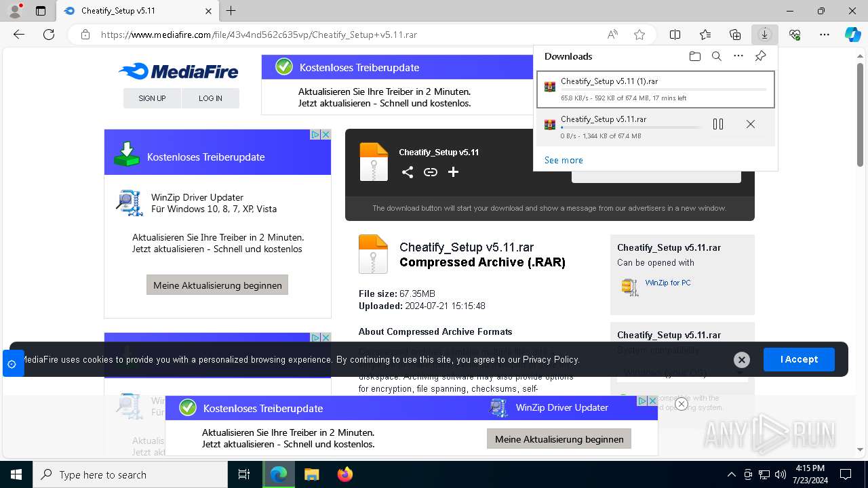Open AdChoices info on left ad
The image size is (868, 488).
click(315, 135)
